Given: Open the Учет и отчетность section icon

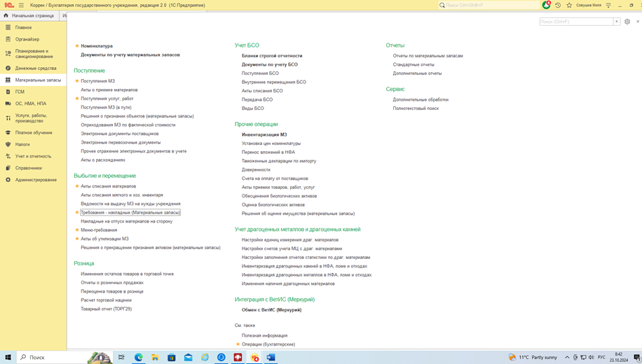Looking at the screenshot, I should 8,156.
